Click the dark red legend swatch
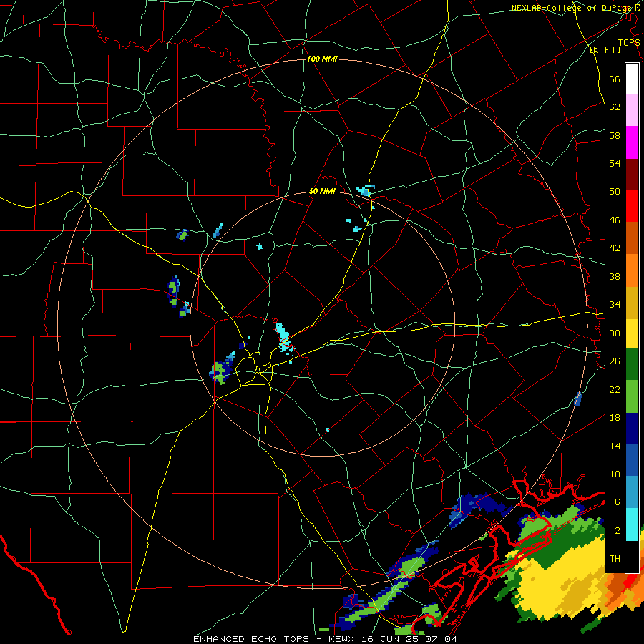This screenshot has height=644, width=644. (632, 175)
